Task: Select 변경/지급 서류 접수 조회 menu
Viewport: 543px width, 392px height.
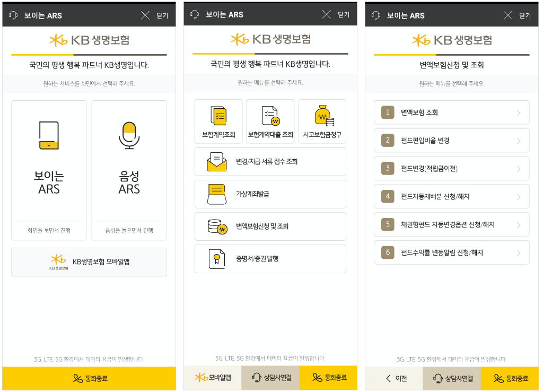Action: click(x=270, y=162)
